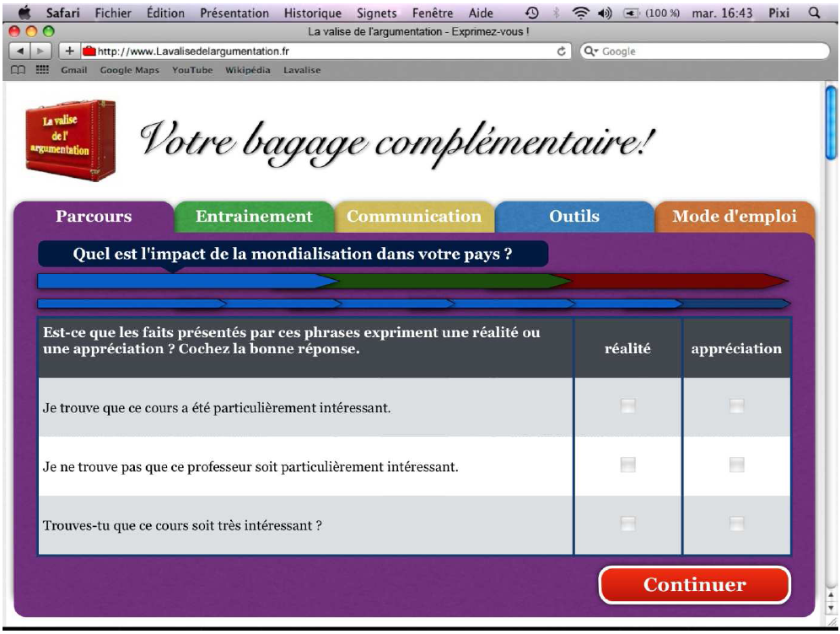
Task: Click the add bookmark plus button
Action: click(x=69, y=51)
